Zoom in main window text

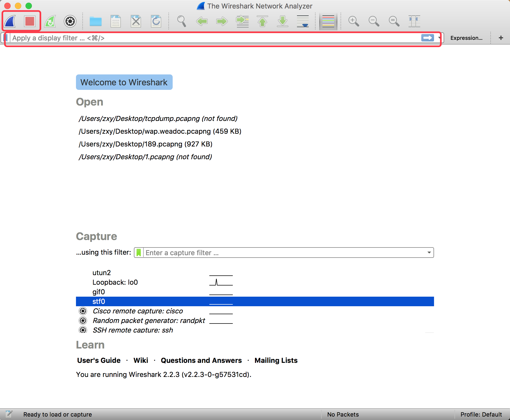(354, 21)
